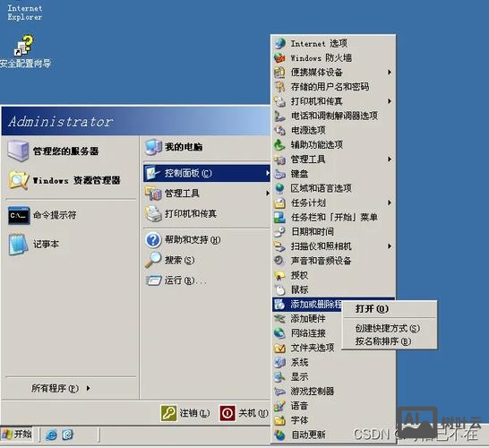Open 网络连接 icon
This screenshot has width=489, height=448.
(279, 333)
